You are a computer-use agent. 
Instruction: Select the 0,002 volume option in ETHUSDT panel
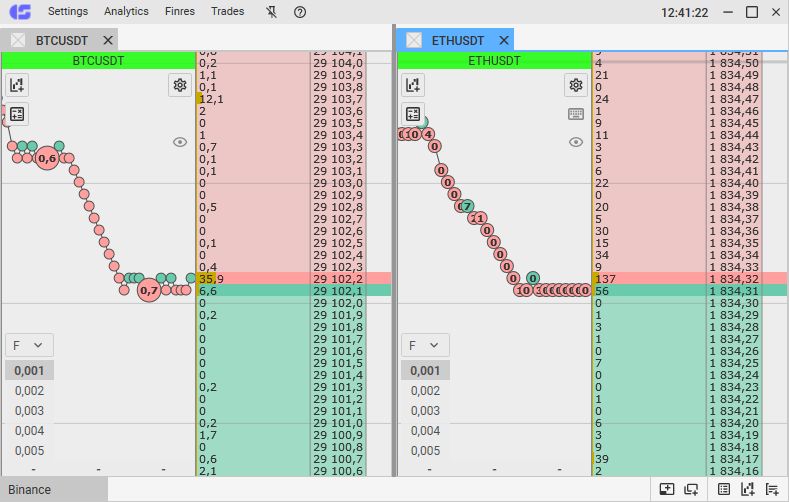point(425,391)
